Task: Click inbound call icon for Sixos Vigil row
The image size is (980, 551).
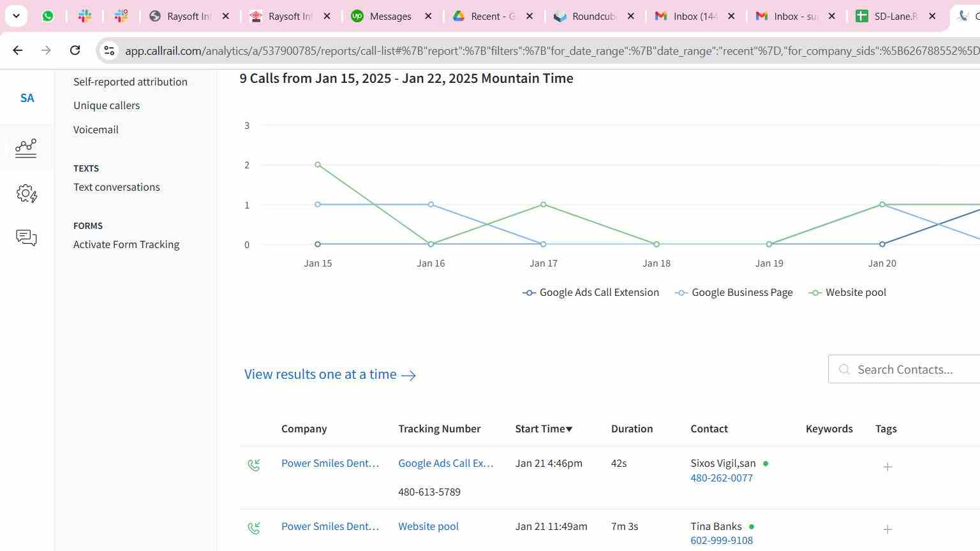Action: pos(254,466)
